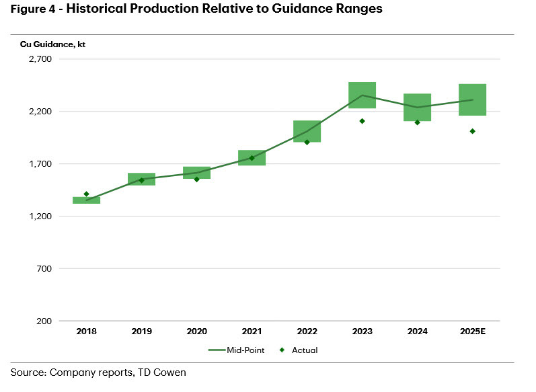
Task: Click the 2023 Actual diamond marker
Action: point(362,121)
